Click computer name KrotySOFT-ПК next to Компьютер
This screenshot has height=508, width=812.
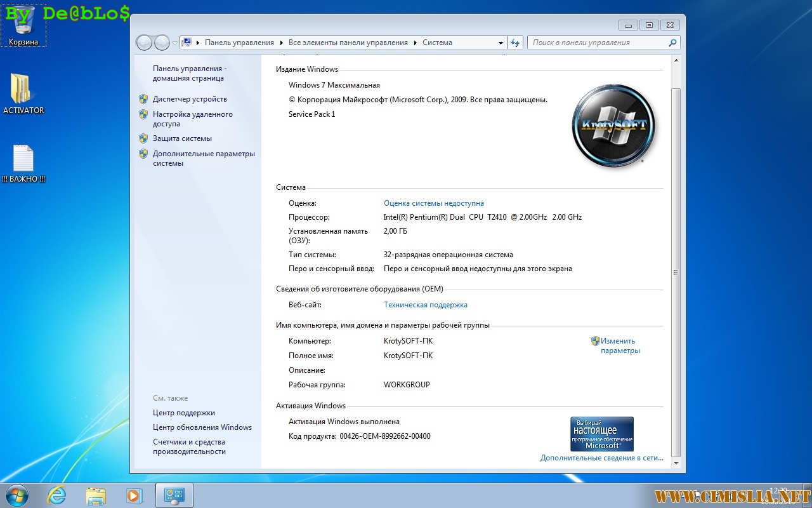point(408,341)
